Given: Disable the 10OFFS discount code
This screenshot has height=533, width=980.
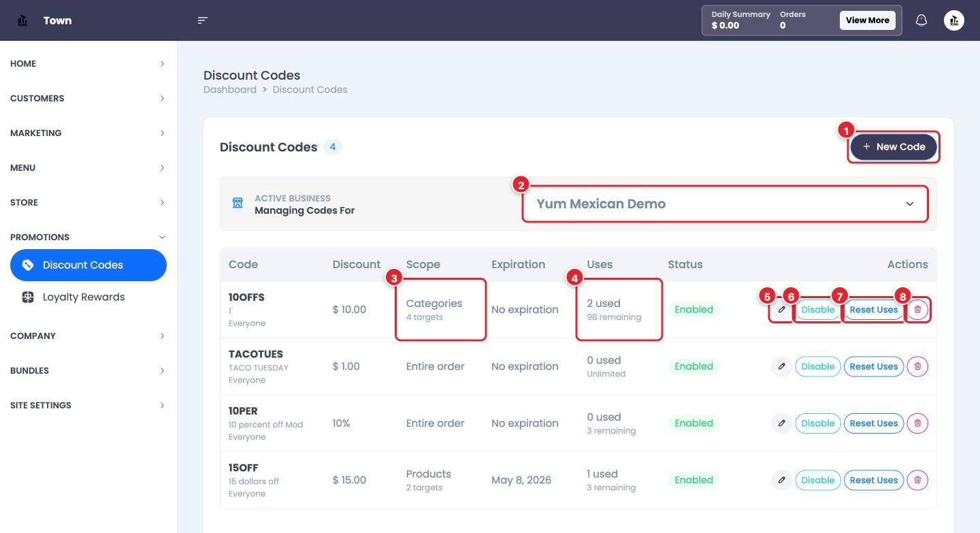Looking at the screenshot, I should [x=817, y=310].
